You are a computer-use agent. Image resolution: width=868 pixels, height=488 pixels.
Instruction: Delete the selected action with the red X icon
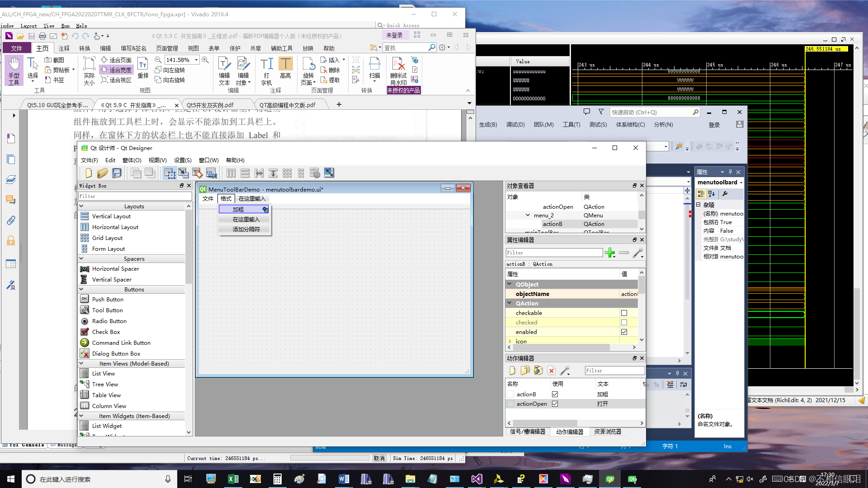click(552, 370)
